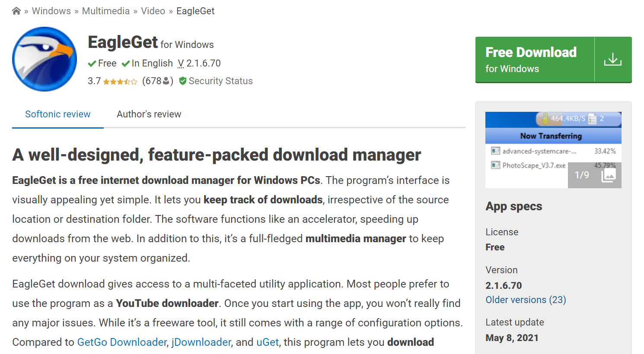Image resolution: width=644 pixels, height=354 pixels.
Task: Click the 1/9 screenshot counter
Action: [582, 175]
